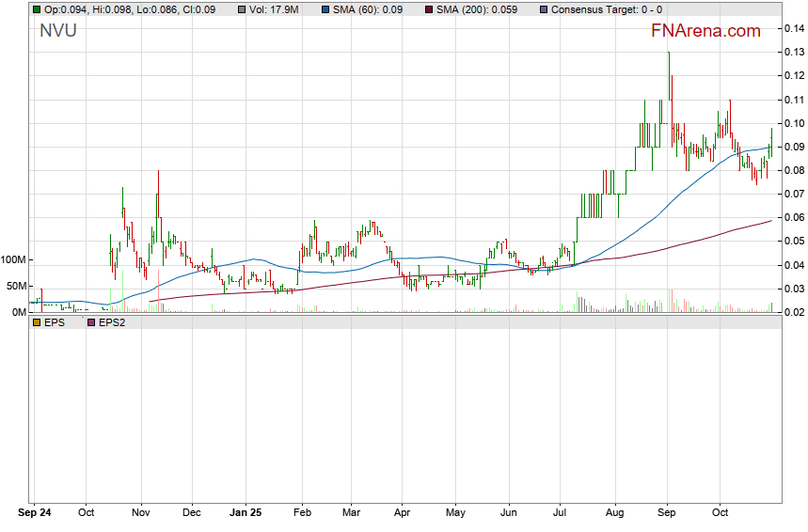Click the blue SMA (60) legend square

pyautogui.click(x=325, y=9)
